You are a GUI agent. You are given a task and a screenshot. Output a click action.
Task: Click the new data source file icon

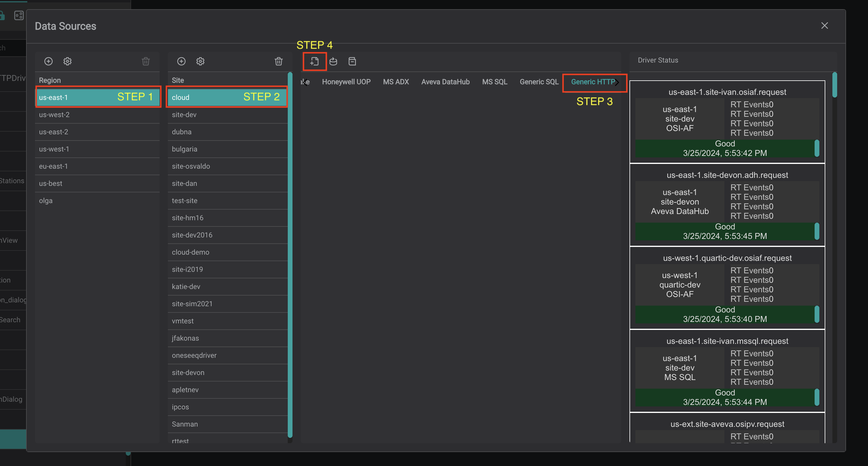pyautogui.click(x=314, y=61)
